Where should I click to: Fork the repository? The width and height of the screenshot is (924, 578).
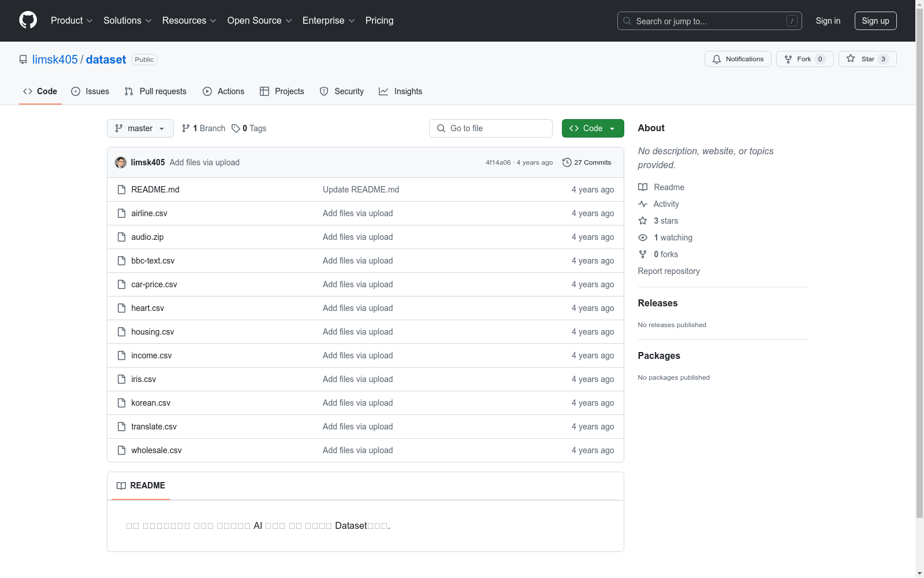805,59
